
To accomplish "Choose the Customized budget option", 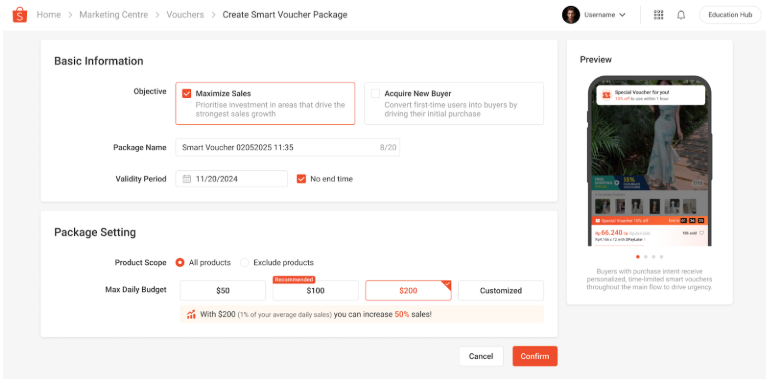I will [x=501, y=290].
